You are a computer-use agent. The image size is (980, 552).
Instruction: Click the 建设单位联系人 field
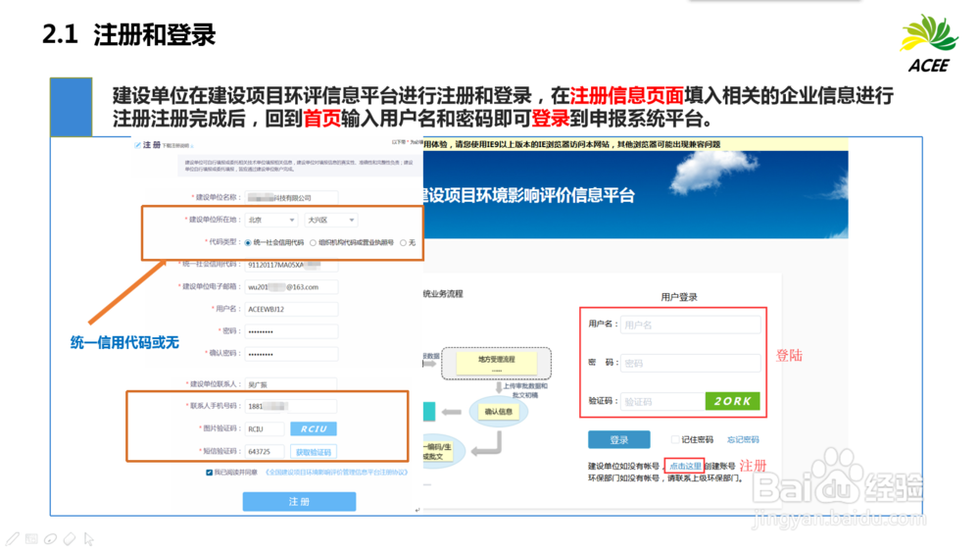coord(291,383)
